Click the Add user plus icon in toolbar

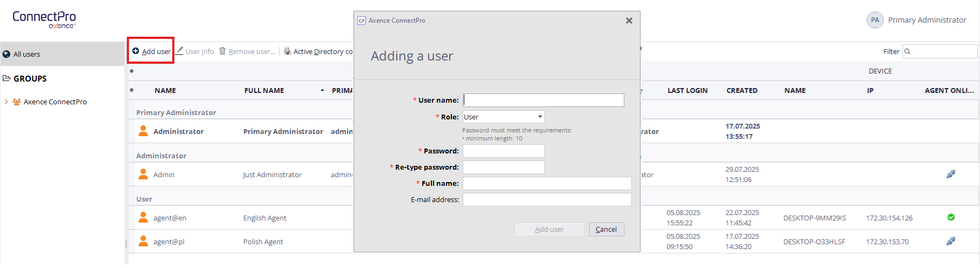tap(136, 51)
